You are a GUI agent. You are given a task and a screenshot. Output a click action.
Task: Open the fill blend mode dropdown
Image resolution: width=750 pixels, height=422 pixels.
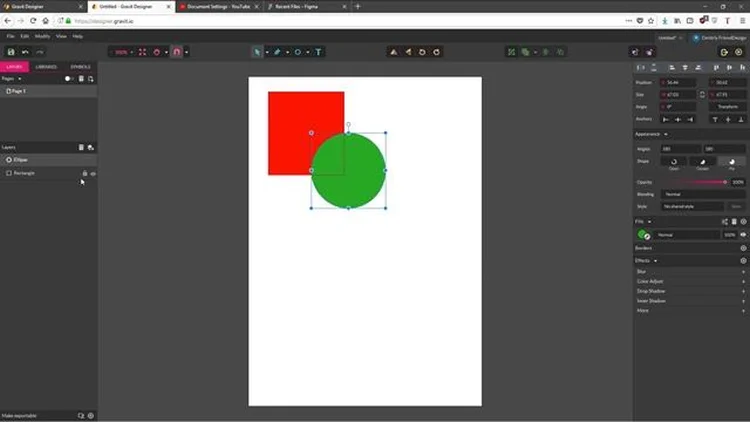coord(687,235)
